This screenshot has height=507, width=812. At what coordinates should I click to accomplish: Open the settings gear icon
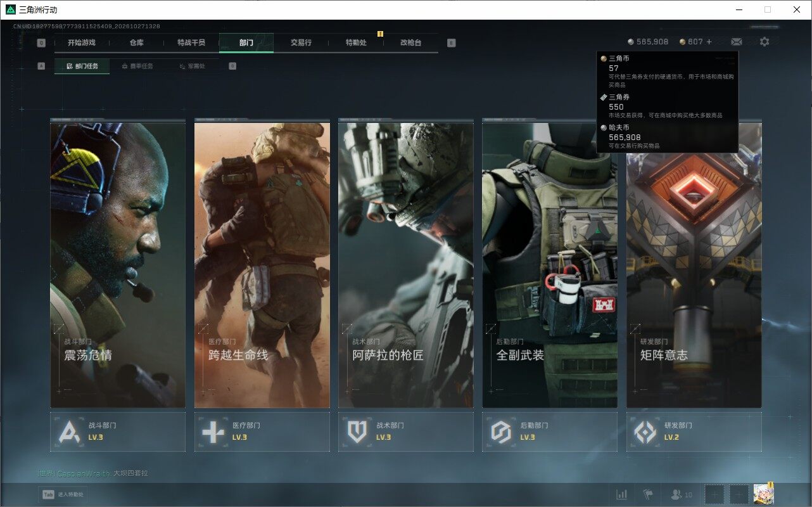pos(764,42)
